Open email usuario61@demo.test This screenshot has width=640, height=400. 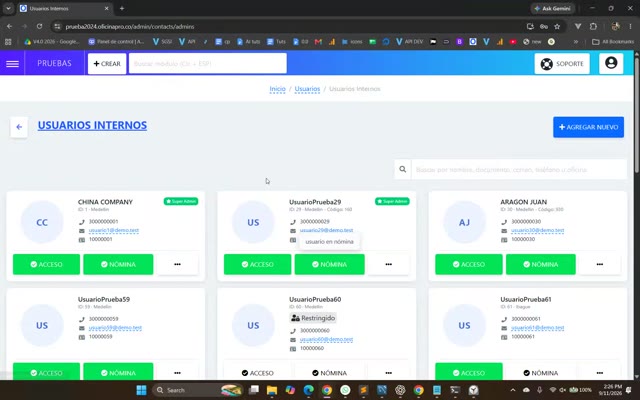click(x=538, y=327)
